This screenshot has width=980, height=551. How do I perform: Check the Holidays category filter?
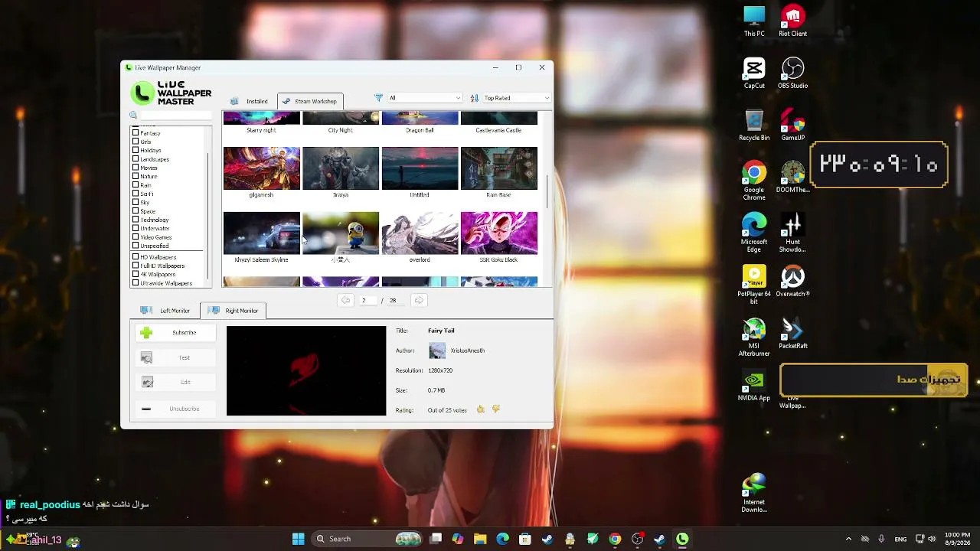click(x=136, y=151)
